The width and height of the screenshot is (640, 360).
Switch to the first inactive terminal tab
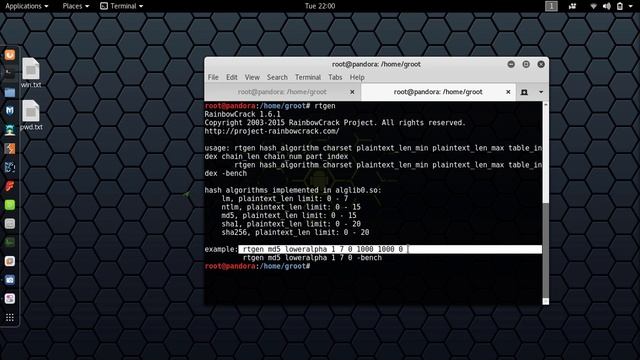pyautogui.click(x=282, y=92)
